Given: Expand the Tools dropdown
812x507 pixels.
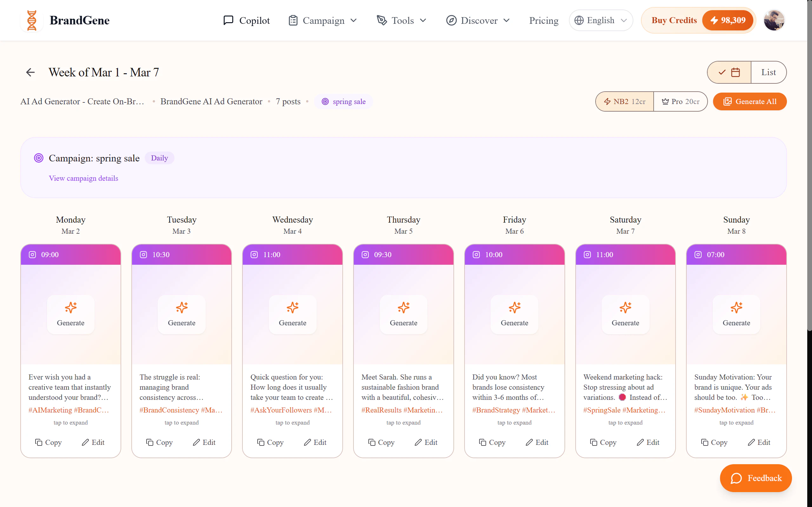Looking at the screenshot, I should pos(402,20).
